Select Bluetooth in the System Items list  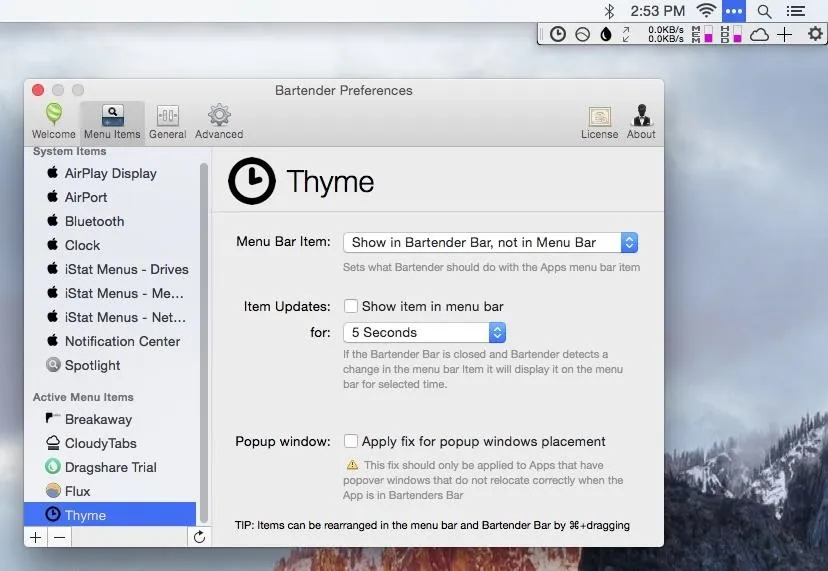tap(110, 221)
